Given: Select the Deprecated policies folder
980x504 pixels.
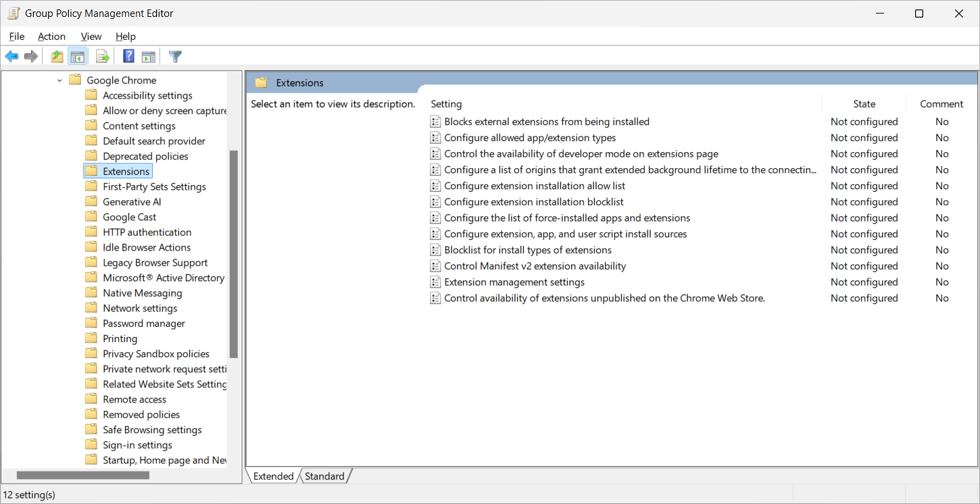Looking at the screenshot, I should coord(137,156).
